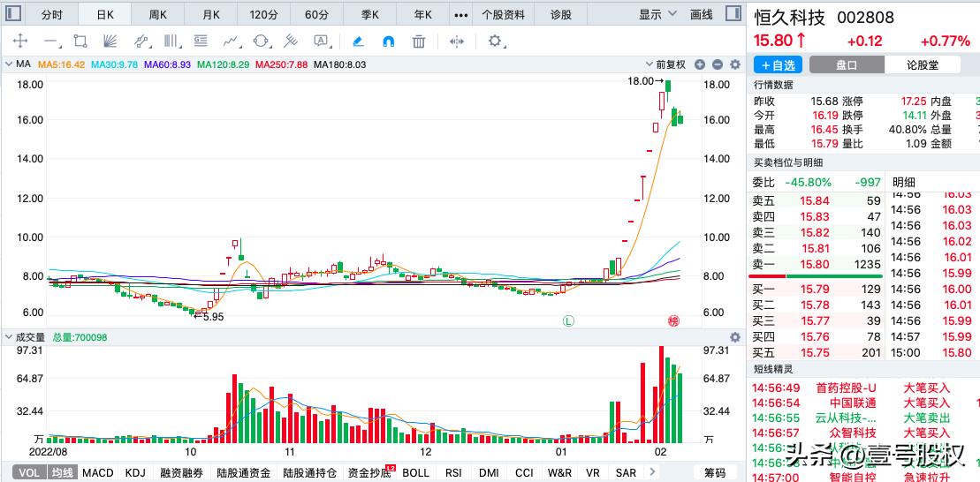Click the green L marker on chart
The height and width of the screenshot is (482, 980).
tap(568, 321)
